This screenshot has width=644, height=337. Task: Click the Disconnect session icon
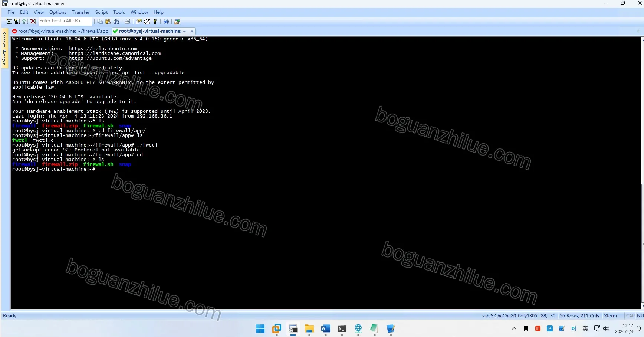pyautogui.click(x=33, y=22)
